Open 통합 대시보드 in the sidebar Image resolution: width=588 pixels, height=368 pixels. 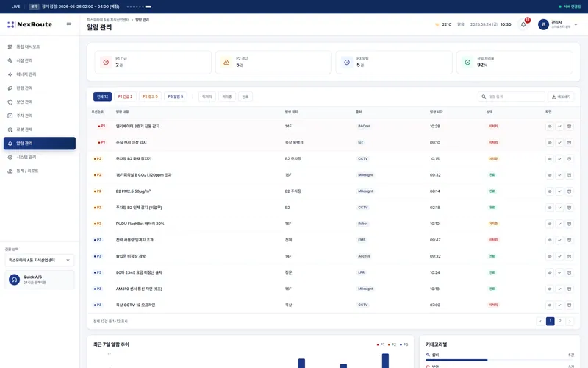(40, 46)
